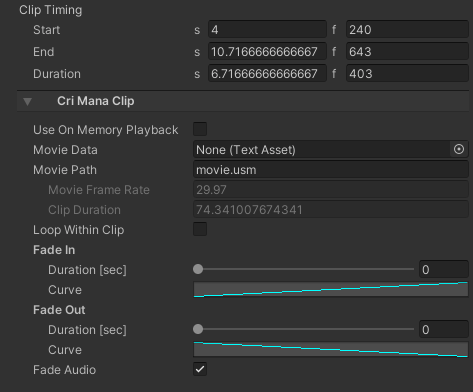Click the Start frames field showing 240

[407, 29]
